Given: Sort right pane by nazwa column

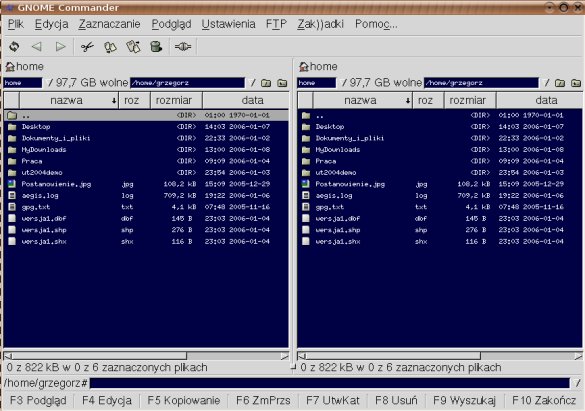Looking at the screenshot, I should coord(363,100).
